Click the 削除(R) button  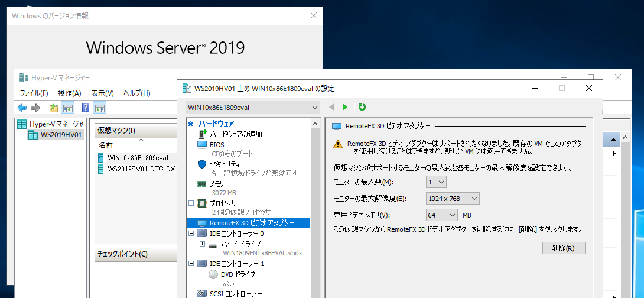click(x=564, y=248)
